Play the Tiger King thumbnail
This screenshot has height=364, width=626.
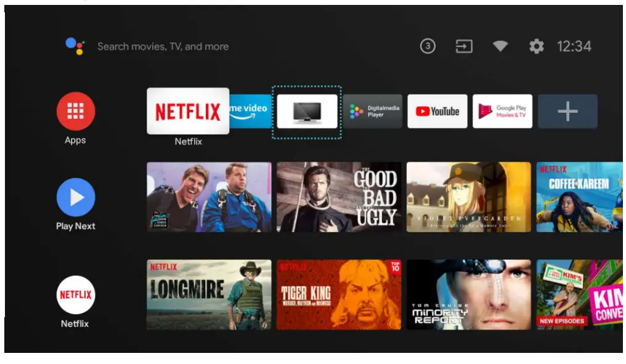[x=339, y=294]
